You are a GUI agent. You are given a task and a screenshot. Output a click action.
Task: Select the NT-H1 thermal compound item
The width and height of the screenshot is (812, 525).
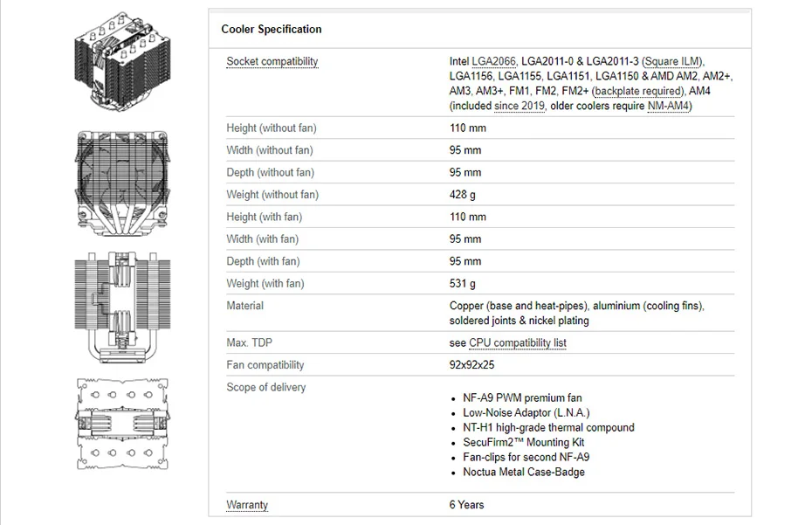coord(548,428)
